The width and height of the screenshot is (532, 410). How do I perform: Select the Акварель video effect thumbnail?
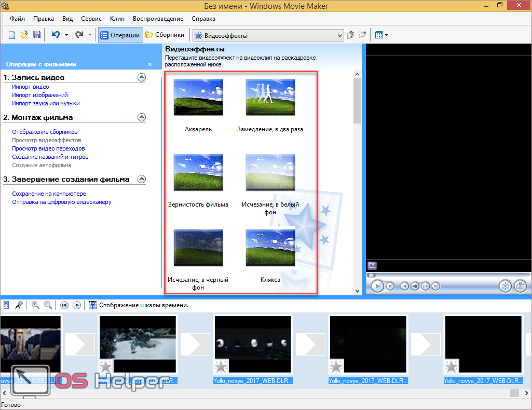(x=198, y=98)
